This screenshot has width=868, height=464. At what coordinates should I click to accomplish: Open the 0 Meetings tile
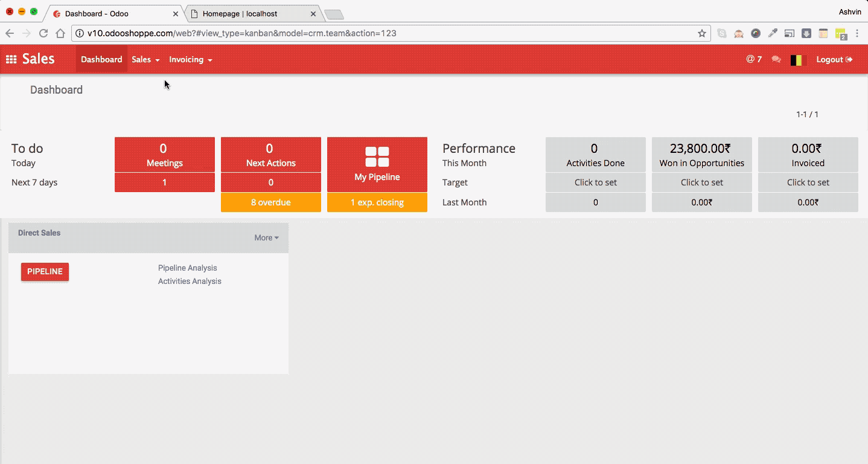(165, 155)
